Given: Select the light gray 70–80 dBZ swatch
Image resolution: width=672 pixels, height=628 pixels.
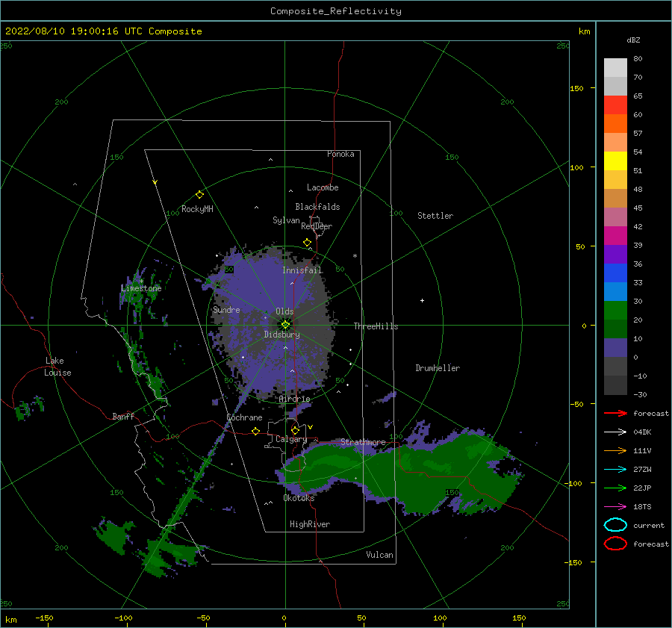Looking at the screenshot, I should [x=615, y=67].
